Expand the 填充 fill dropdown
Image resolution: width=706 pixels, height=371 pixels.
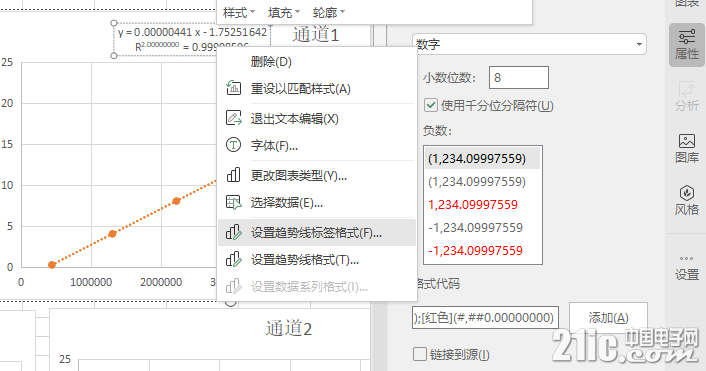point(284,13)
